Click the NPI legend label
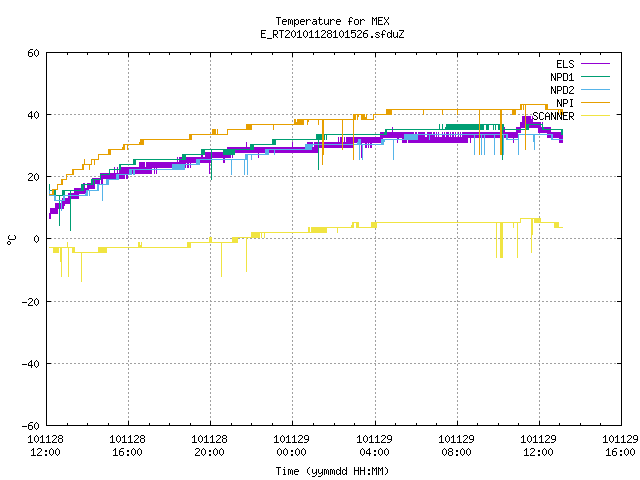640x480 pixels. (x=565, y=103)
